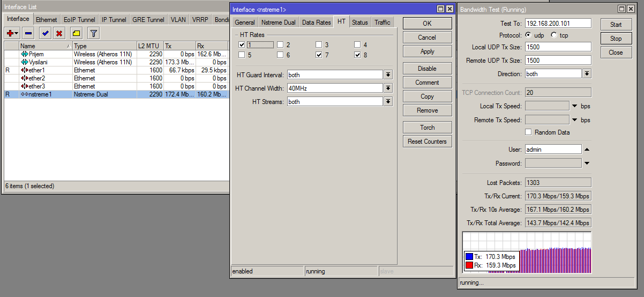This screenshot has height=297, width=644.
Task: Open the HT Guard Interval dropdown
Action: coord(388,75)
